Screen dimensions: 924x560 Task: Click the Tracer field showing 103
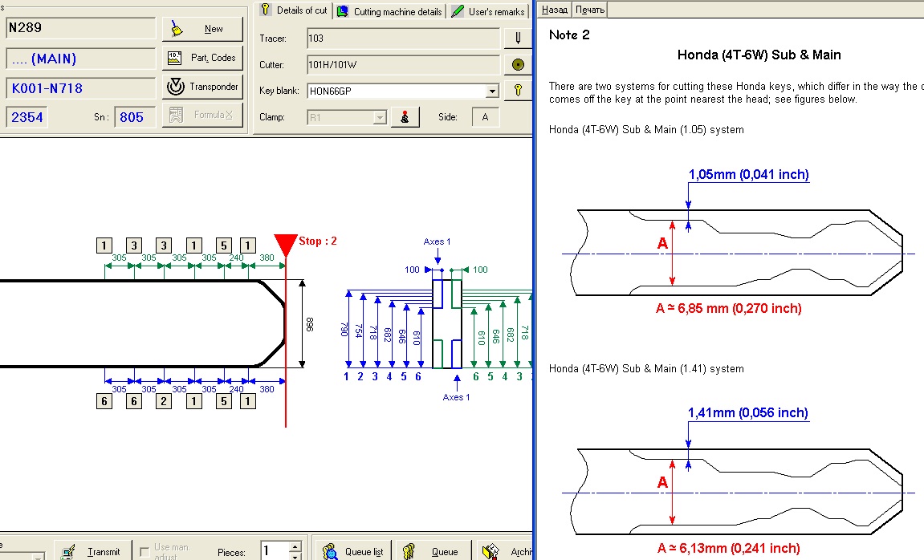403,39
